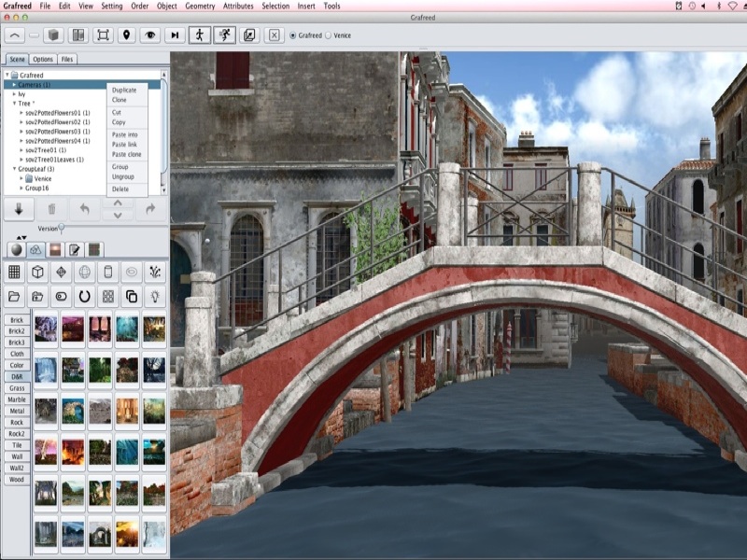747x560 pixels.
Task: Select the Brick texture category button
Action: click(x=17, y=319)
